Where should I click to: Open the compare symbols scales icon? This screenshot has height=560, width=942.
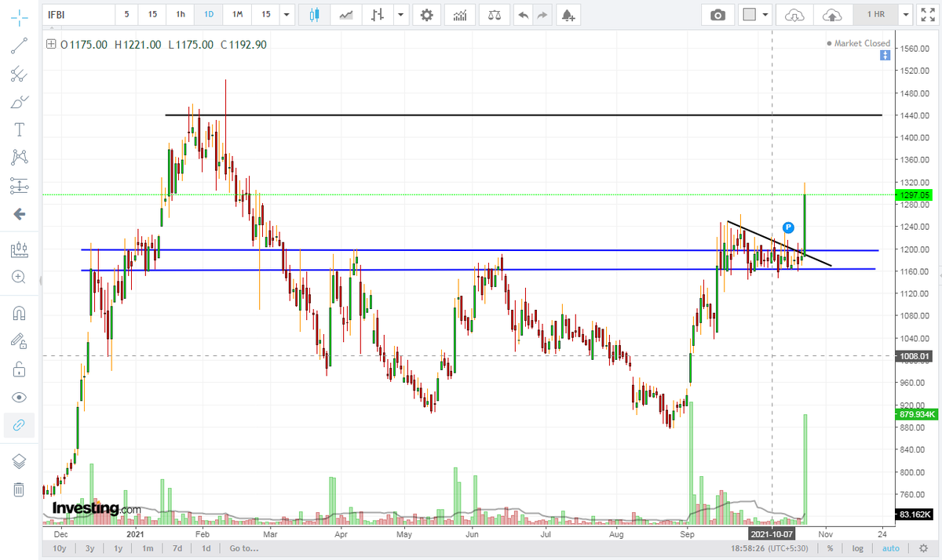click(495, 14)
